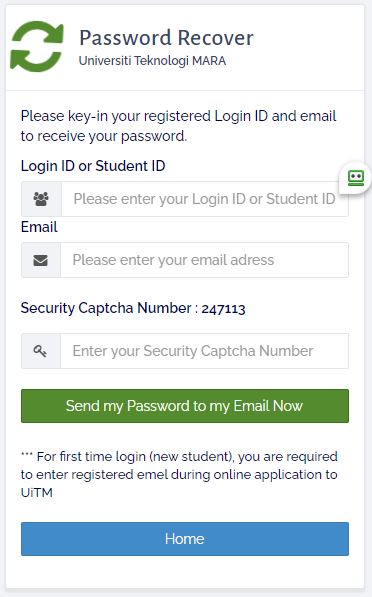Click the Password Recover heading
This screenshot has height=597, width=372.
[x=166, y=38]
